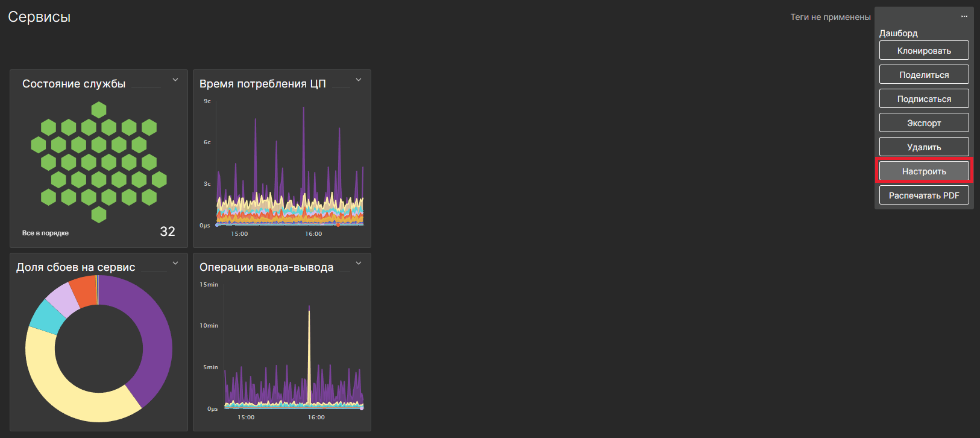This screenshot has width=980, height=438.
Task: Select Поделиться in the dashboard menu
Action: (x=923, y=75)
